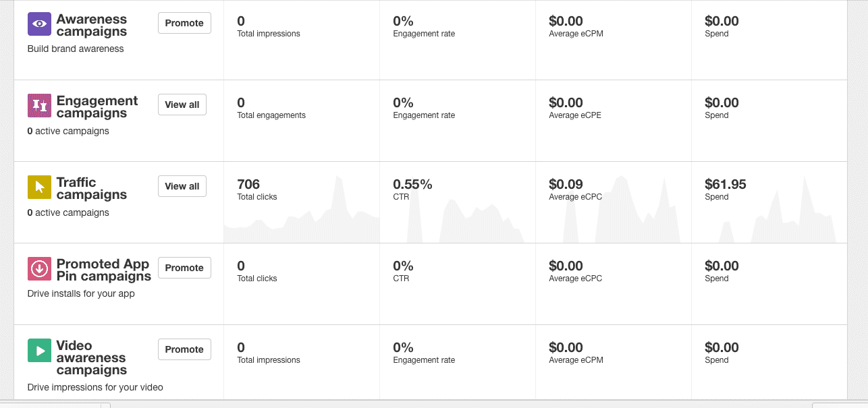Promote a Video awareness campaign

[184, 349]
